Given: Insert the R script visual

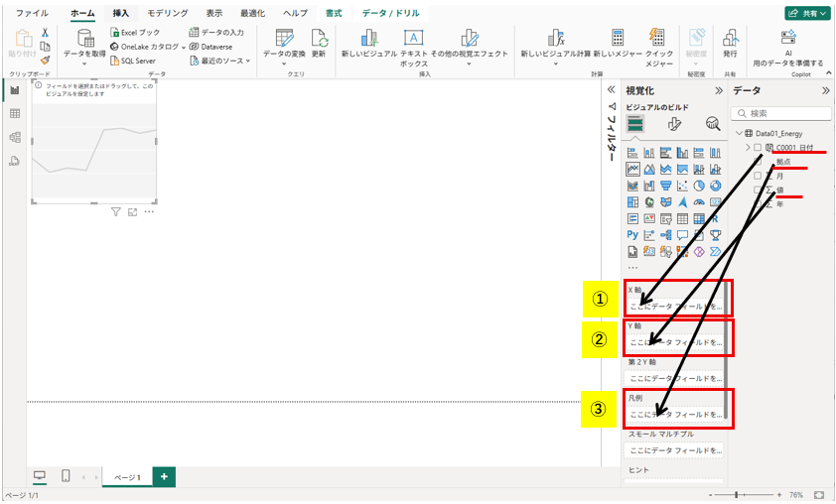Looking at the screenshot, I should 716,219.
